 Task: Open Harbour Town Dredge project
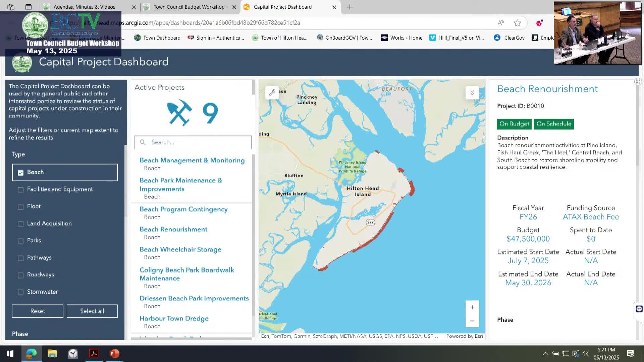(x=174, y=318)
